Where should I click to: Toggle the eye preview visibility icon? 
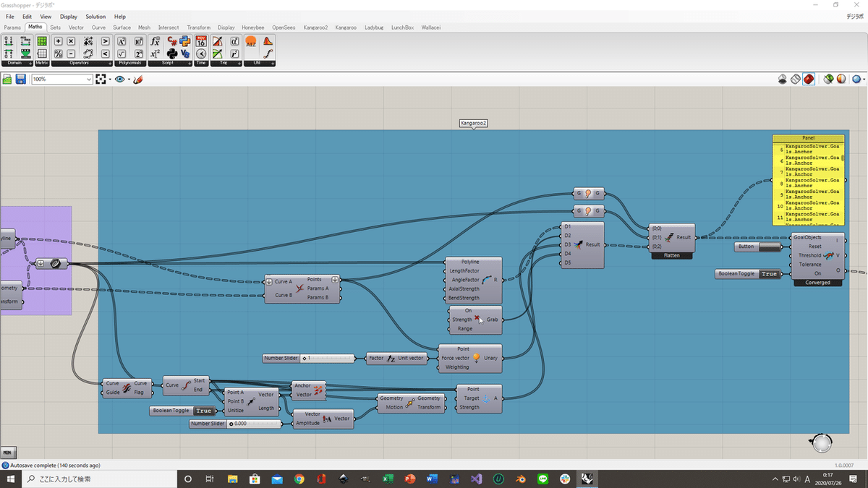(119, 79)
